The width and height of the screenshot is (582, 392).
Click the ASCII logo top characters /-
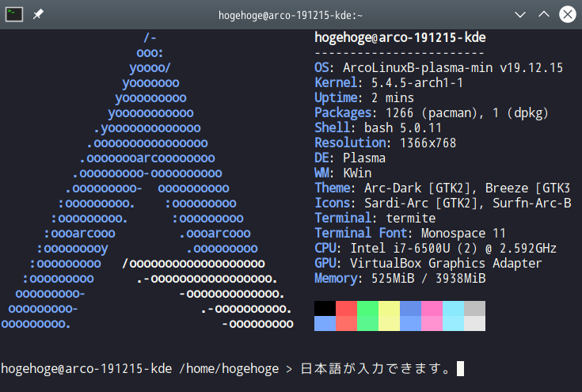pos(150,38)
